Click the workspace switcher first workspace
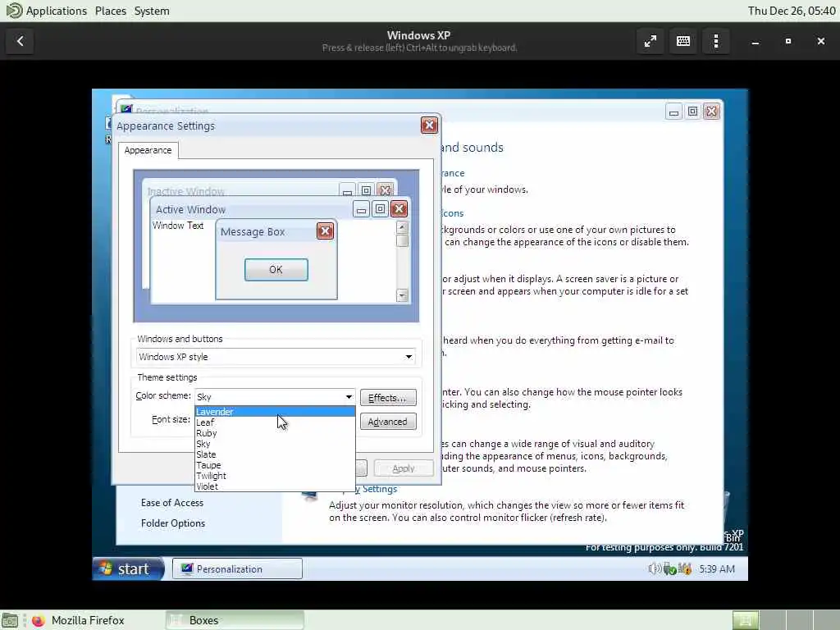Image resolution: width=840 pixels, height=630 pixels. tap(745, 620)
